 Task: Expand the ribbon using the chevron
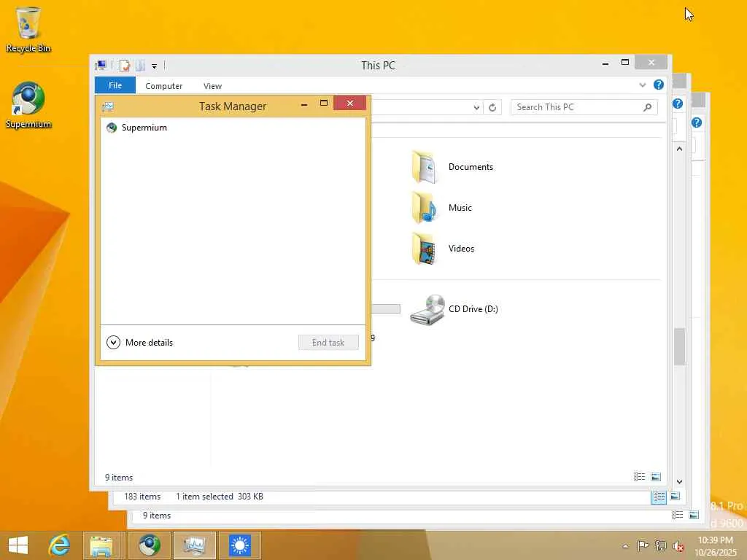[642, 85]
